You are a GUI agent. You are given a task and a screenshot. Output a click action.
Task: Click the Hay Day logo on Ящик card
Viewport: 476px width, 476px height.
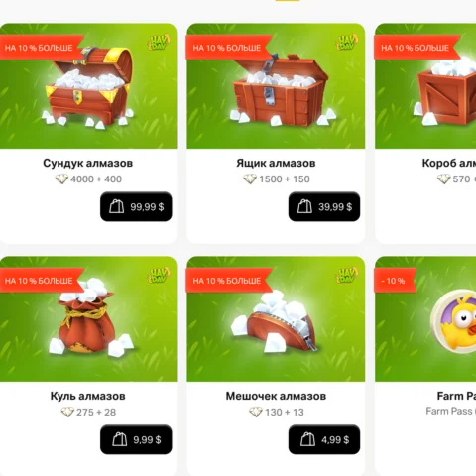(347, 43)
